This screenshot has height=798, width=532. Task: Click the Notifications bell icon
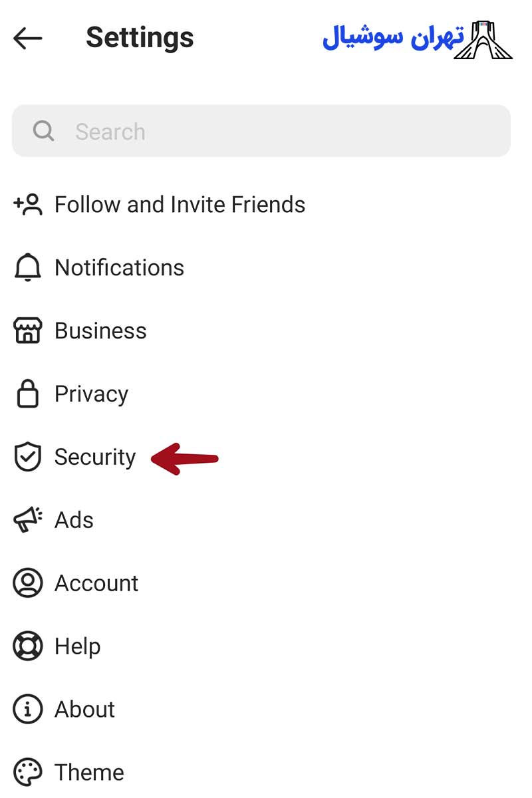click(28, 267)
